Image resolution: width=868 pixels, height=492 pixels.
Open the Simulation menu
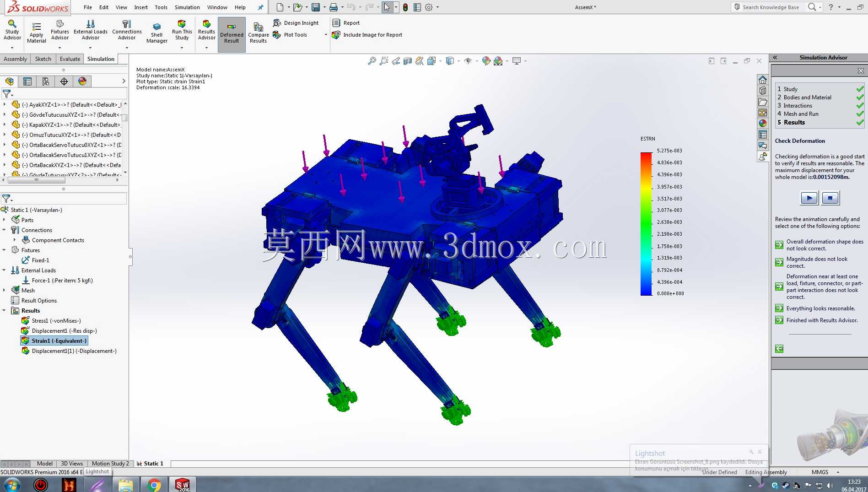point(187,7)
